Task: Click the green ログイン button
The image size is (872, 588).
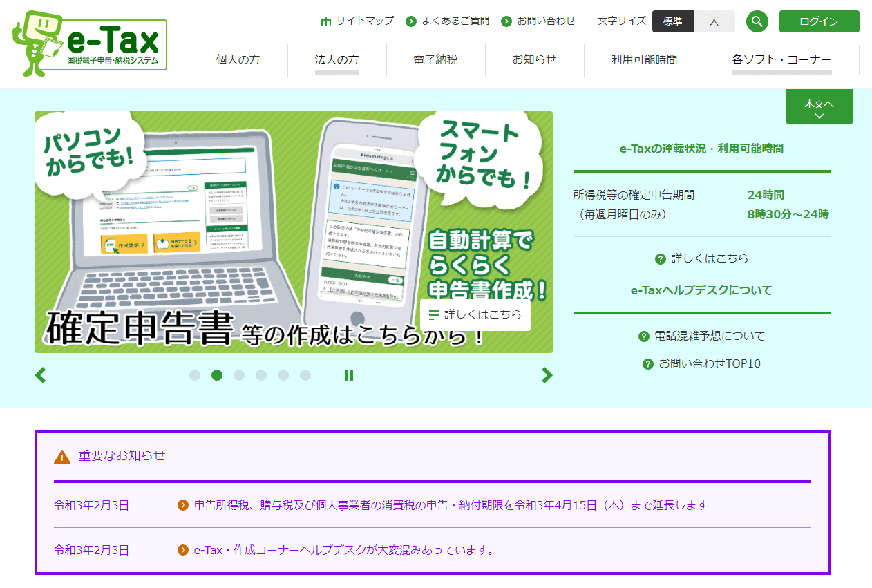Action: coord(819,21)
